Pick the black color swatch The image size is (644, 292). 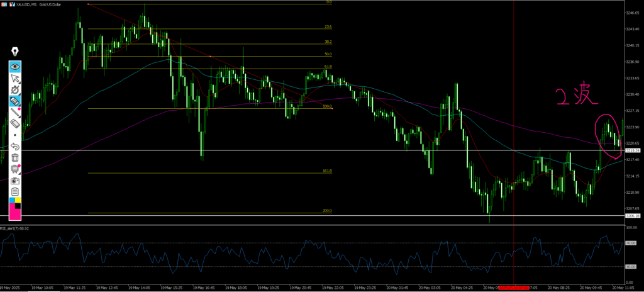pyautogui.click(x=18, y=206)
